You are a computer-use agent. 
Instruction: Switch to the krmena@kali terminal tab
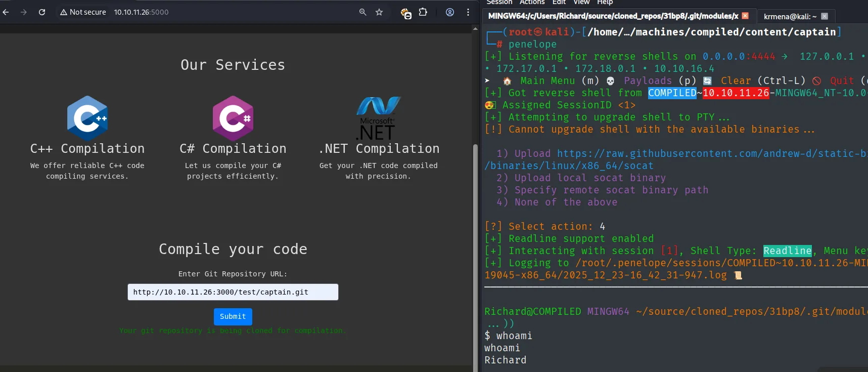pos(790,16)
